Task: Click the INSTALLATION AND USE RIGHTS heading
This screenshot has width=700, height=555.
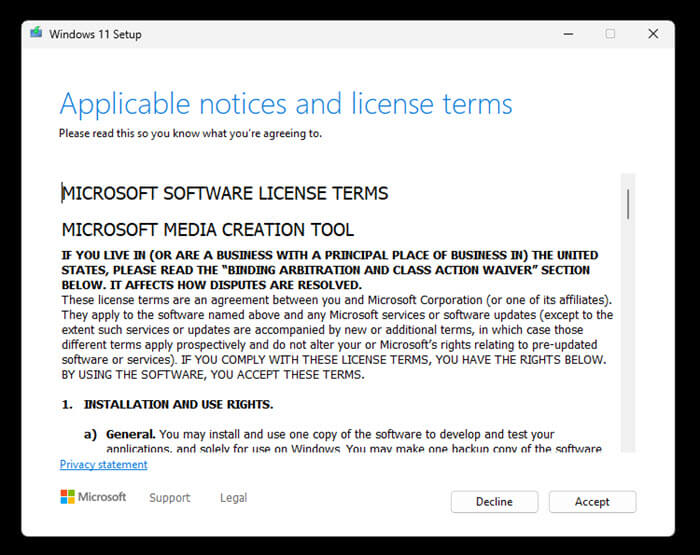Action: coord(178,405)
